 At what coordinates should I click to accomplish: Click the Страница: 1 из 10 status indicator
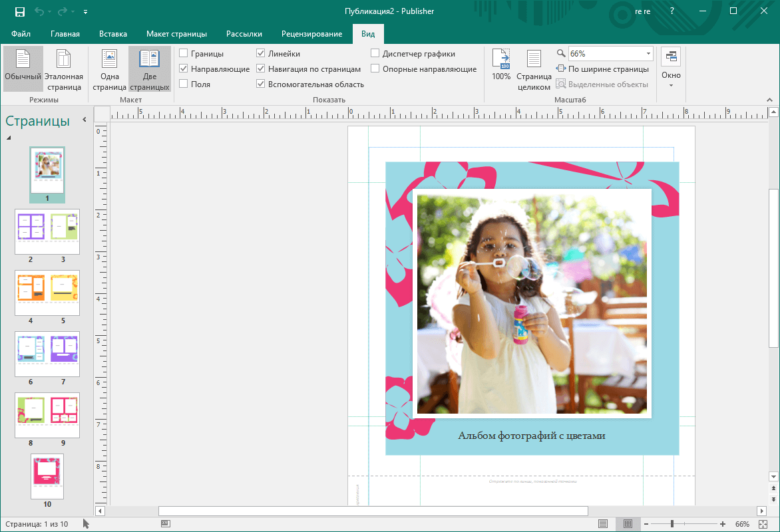click(x=36, y=524)
